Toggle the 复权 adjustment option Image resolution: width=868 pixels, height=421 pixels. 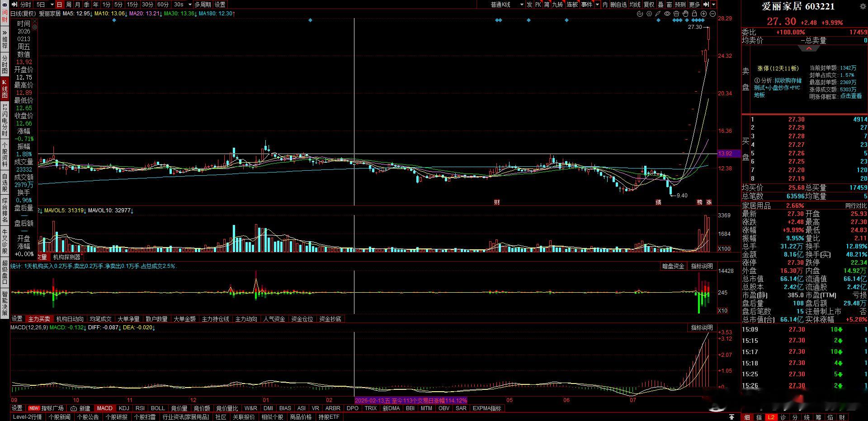click(649, 5)
